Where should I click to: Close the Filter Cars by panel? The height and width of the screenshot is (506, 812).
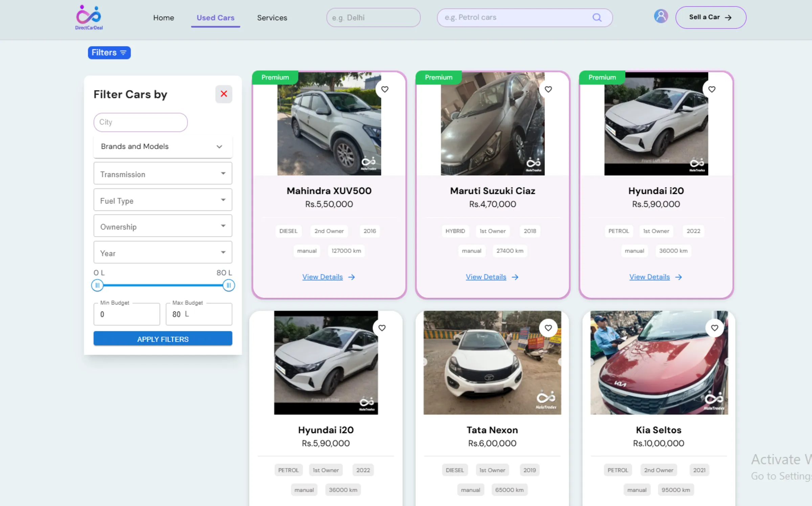pos(224,94)
